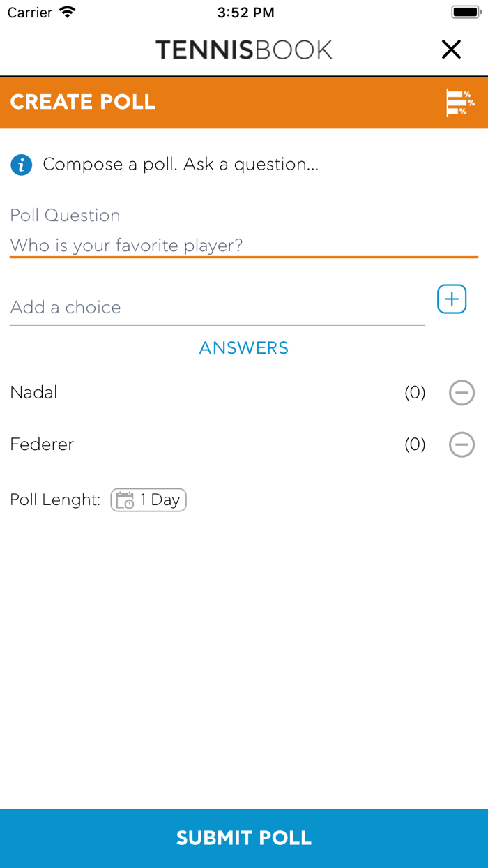
Task: Tap the blue info icon
Action: pyautogui.click(x=21, y=165)
